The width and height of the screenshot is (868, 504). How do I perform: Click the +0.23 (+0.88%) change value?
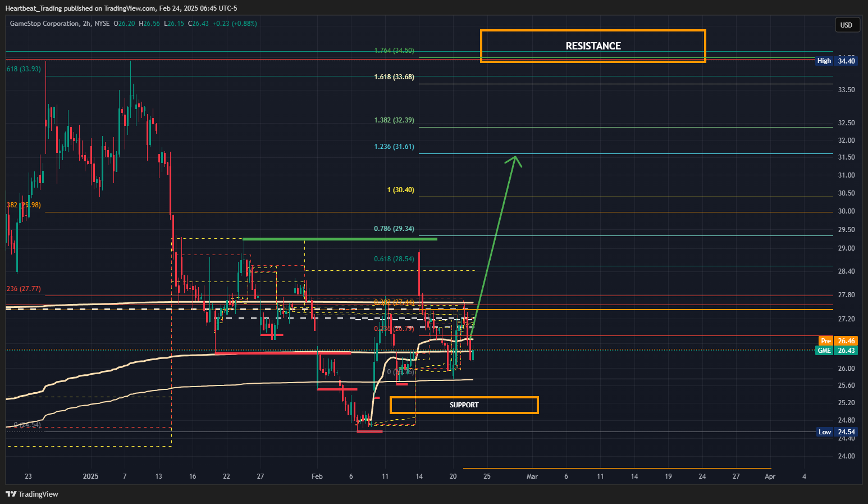235,24
